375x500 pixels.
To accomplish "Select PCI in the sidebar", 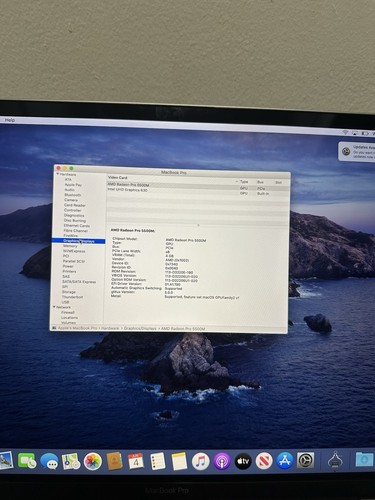I will tap(66, 256).
